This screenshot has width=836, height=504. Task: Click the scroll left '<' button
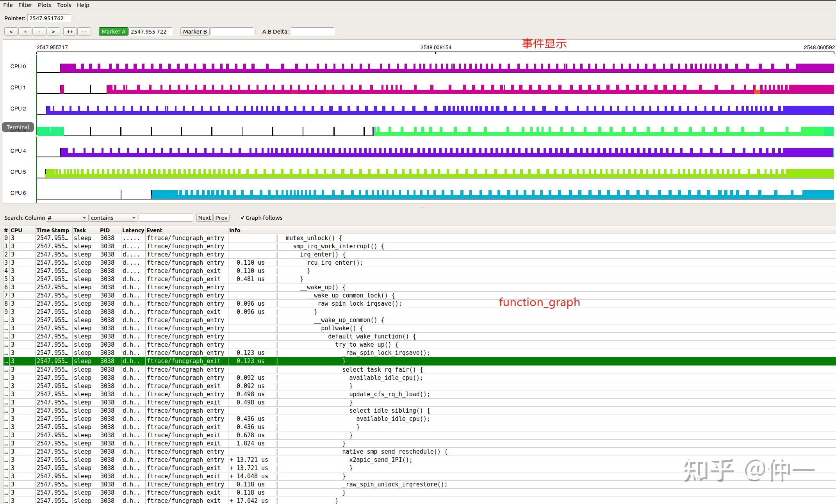(x=11, y=32)
